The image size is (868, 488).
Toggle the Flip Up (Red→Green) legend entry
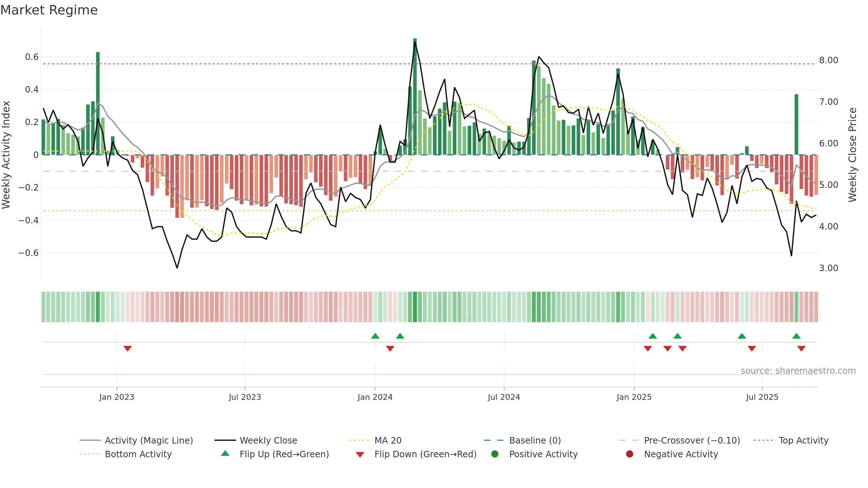(275, 454)
